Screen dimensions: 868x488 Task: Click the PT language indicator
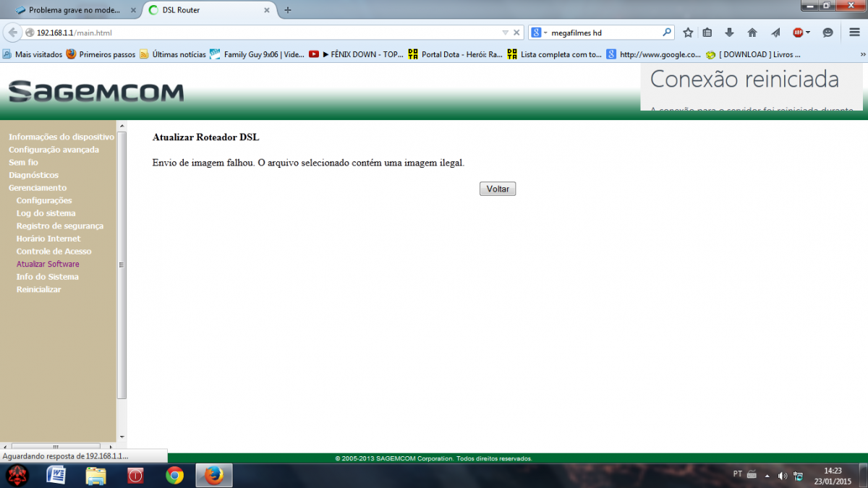(738, 474)
